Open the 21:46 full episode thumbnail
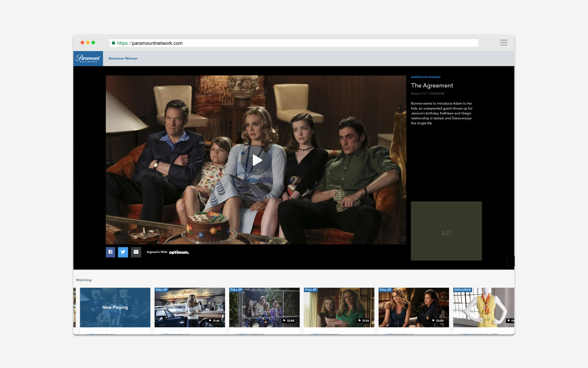 [x=189, y=307]
